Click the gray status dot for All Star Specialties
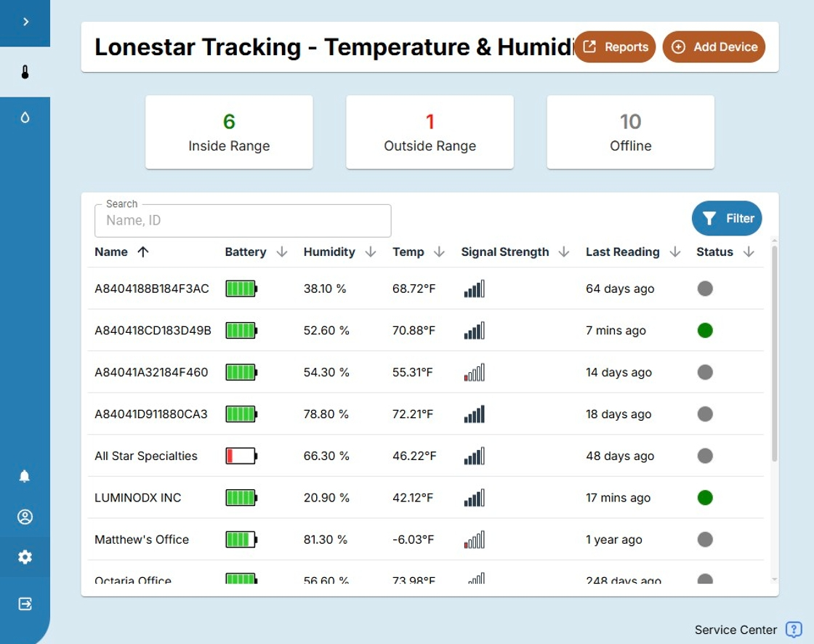Image resolution: width=814 pixels, height=644 pixels. [705, 456]
